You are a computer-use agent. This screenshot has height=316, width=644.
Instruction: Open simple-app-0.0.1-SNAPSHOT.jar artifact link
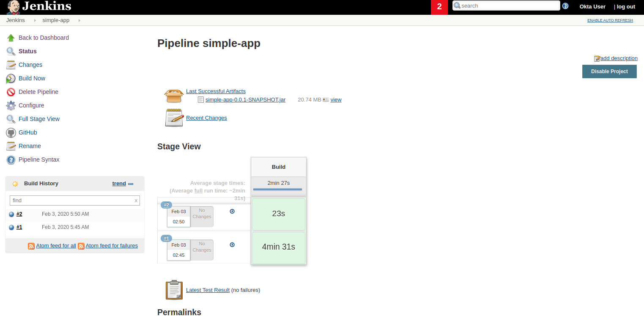point(245,100)
